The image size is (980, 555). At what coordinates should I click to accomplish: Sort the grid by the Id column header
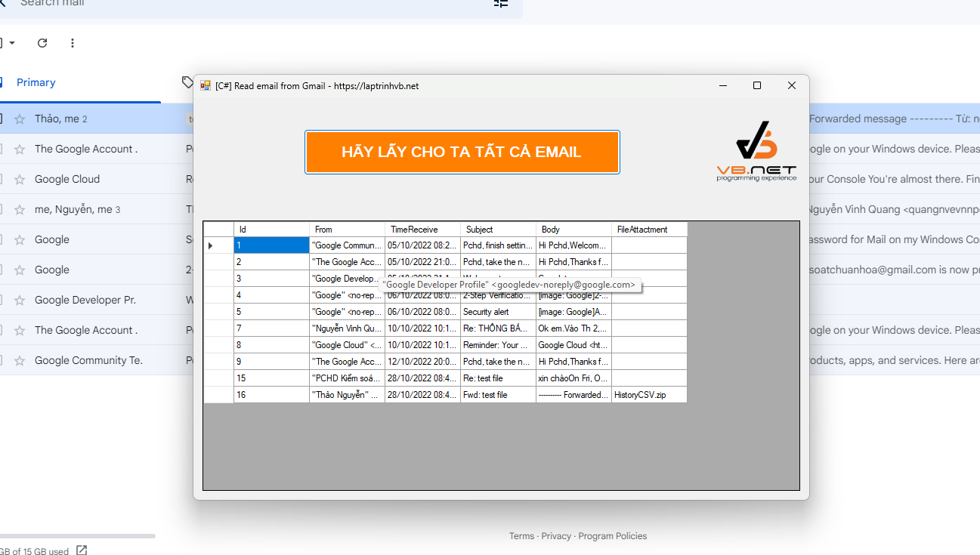tap(271, 229)
